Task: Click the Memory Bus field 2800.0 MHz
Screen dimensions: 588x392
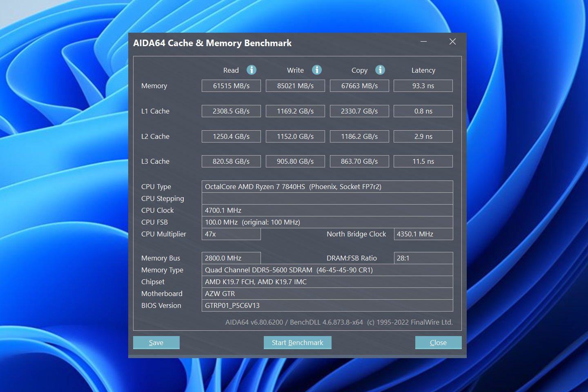Action: [x=231, y=258]
